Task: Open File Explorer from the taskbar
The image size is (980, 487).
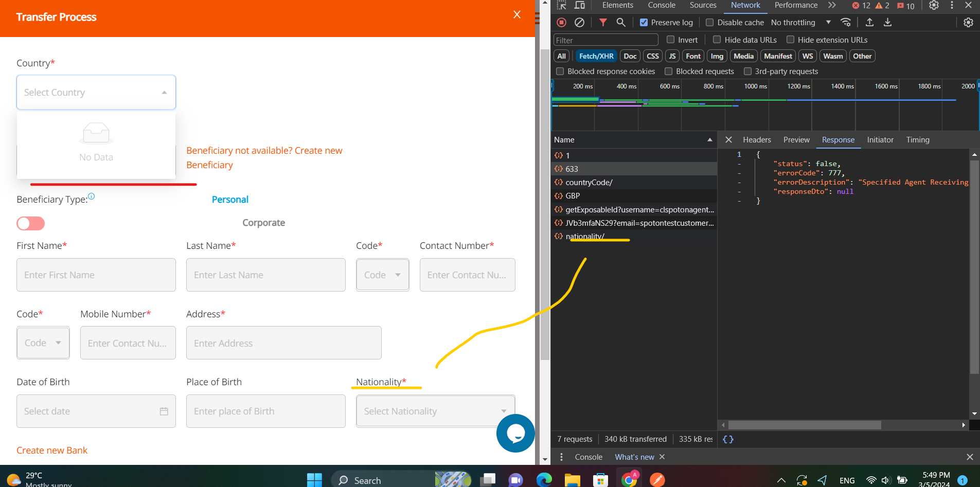Action: click(572, 480)
